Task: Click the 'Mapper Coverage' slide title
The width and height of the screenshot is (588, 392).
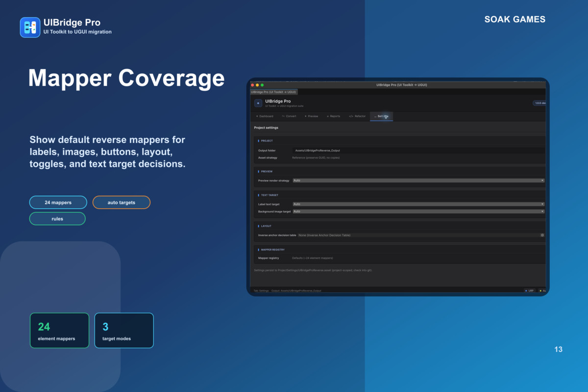Action: click(126, 78)
